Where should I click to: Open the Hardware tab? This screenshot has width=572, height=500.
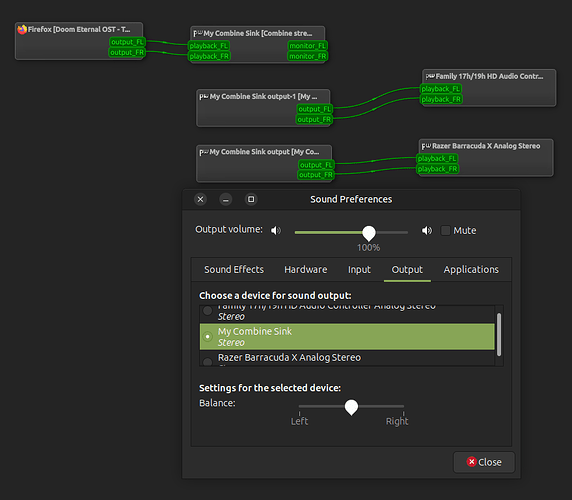pyautogui.click(x=306, y=270)
